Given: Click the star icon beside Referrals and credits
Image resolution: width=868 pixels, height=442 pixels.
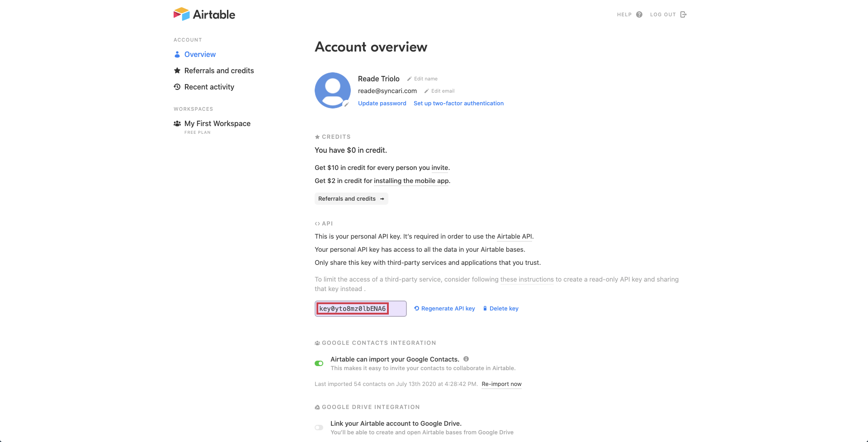Looking at the screenshot, I should pyautogui.click(x=177, y=71).
